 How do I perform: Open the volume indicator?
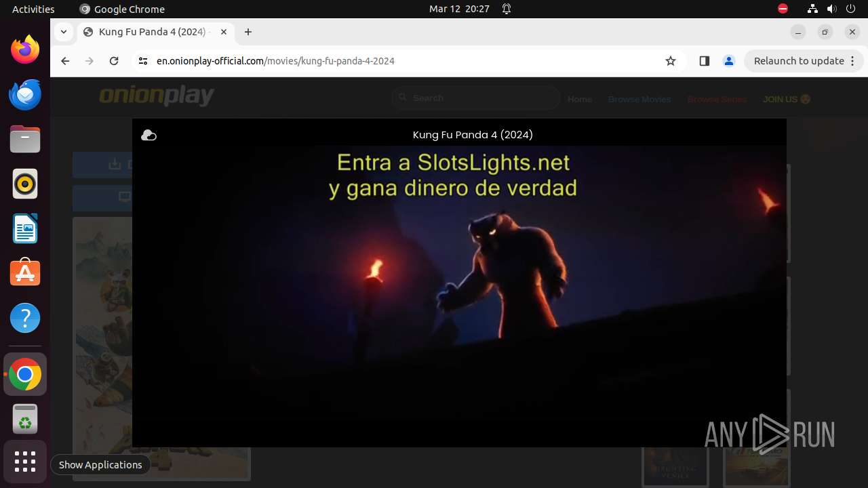click(832, 9)
